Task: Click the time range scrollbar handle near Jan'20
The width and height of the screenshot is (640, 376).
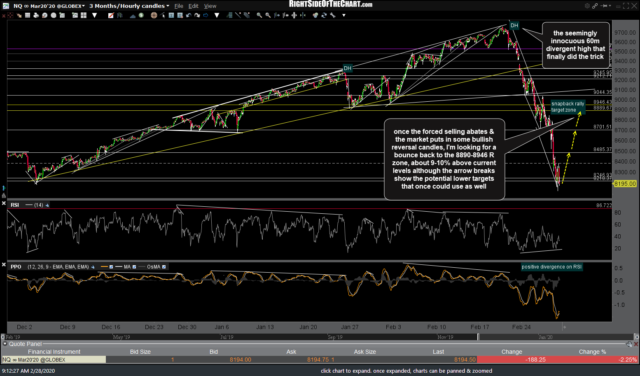Action: [x=478, y=337]
